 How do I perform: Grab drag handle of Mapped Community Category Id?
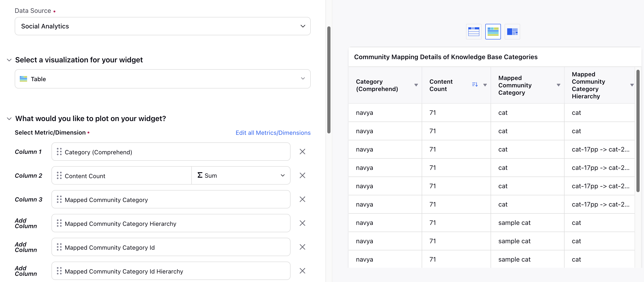pos(59,247)
